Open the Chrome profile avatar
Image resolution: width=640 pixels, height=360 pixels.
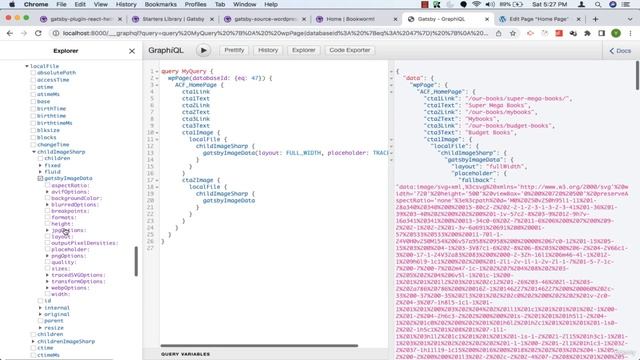[x=616, y=33]
